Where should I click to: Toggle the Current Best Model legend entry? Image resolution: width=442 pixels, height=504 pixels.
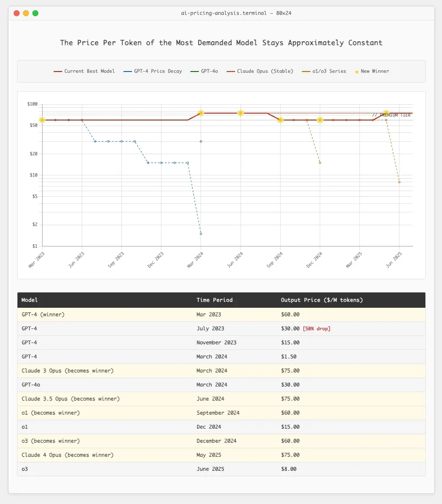[x=84, y=72]
